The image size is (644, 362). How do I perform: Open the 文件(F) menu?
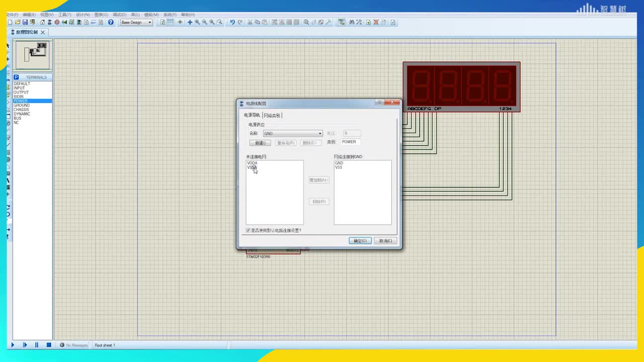pyautogui.click(x=12, y=15)
